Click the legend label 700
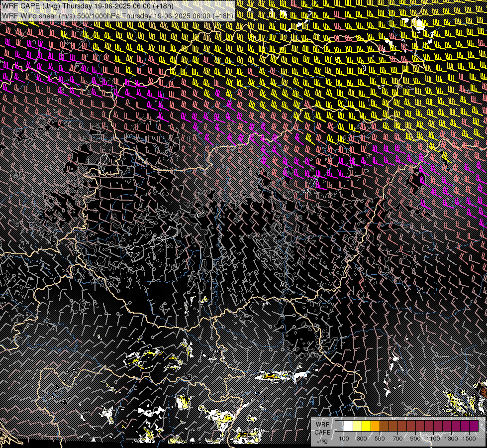This screenshot has width=487, height=448. tap(397, 439)
